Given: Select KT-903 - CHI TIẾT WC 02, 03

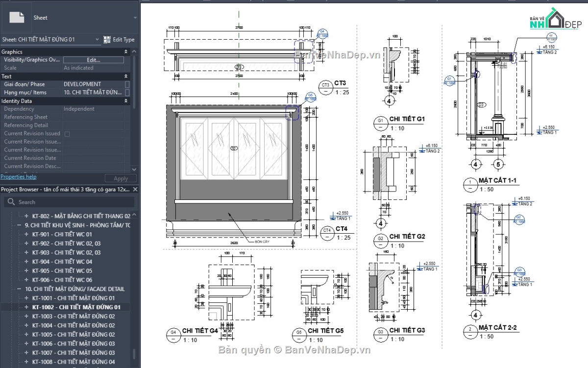Looking at the screenshot, I should point(67,253).
